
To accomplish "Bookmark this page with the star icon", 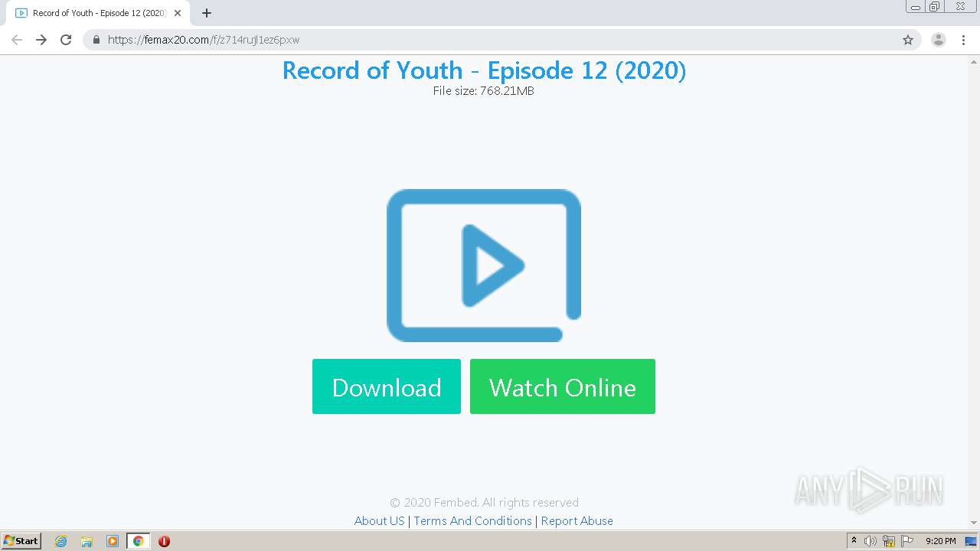I will point(908,40).
